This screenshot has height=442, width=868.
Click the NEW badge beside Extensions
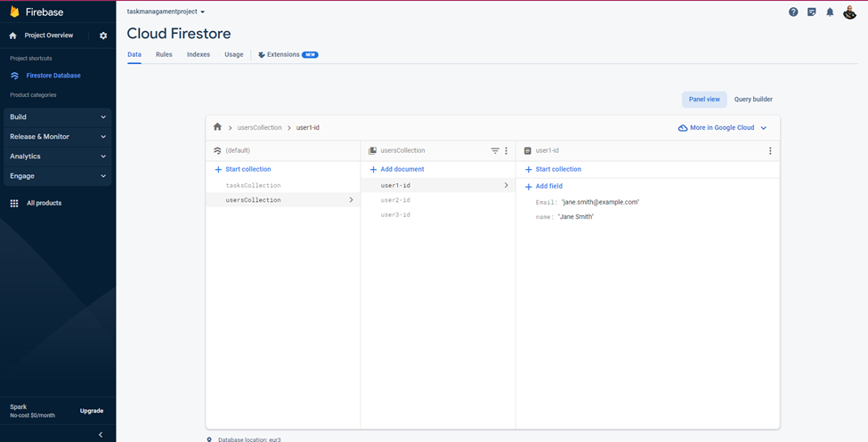(x=310, y=55)
